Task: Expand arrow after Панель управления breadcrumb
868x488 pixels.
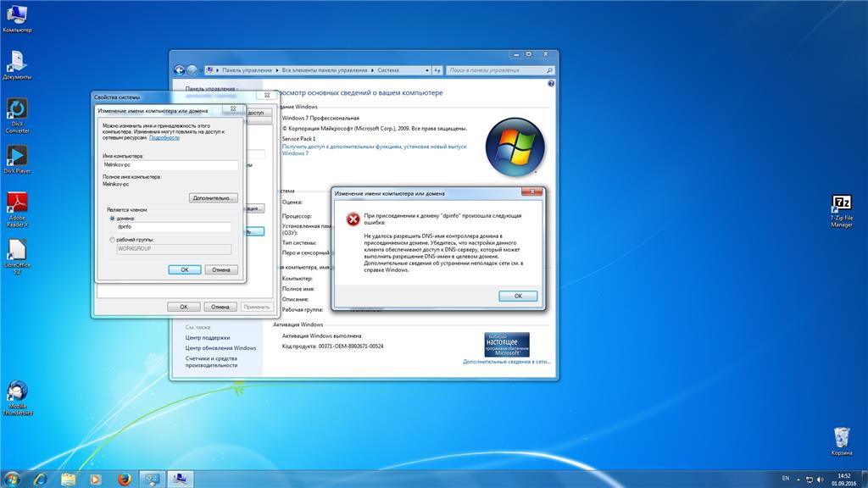Action: point(277,70)
